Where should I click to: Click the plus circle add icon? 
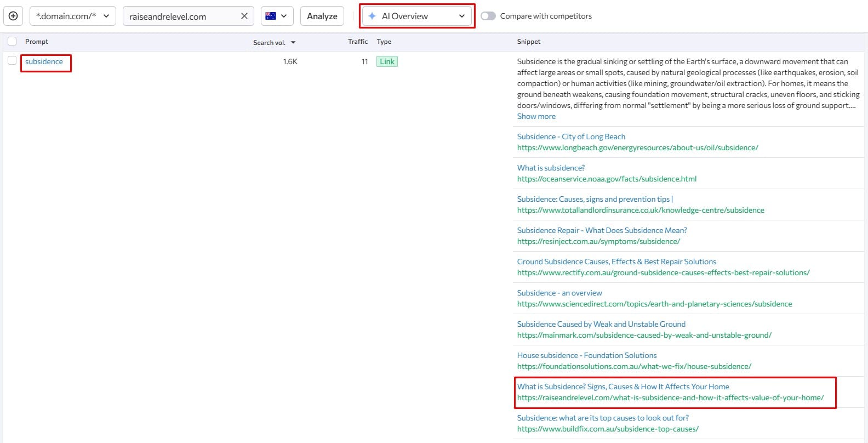click(x=13, y=16)
